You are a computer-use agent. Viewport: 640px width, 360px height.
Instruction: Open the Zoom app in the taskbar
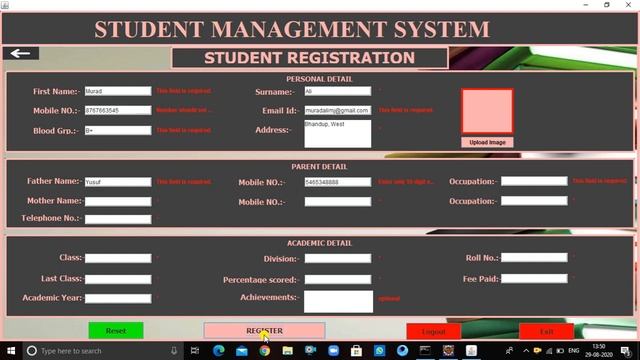[333, 351]
